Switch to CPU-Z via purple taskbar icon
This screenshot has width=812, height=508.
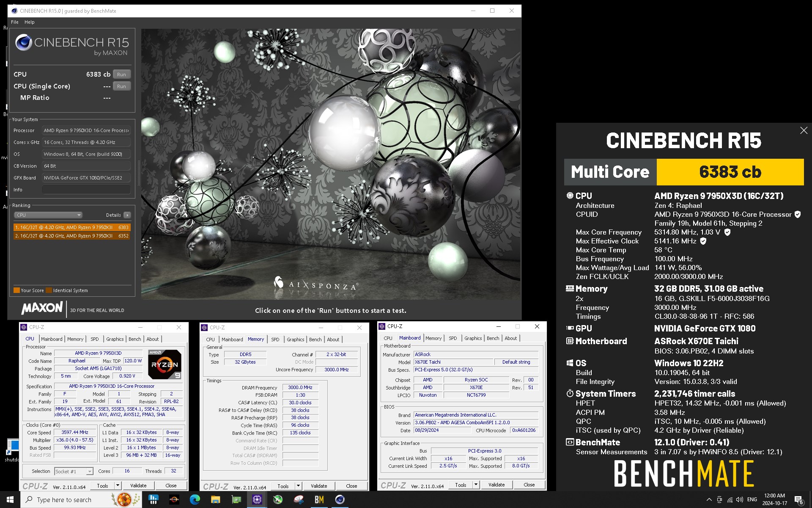point(257,500)
